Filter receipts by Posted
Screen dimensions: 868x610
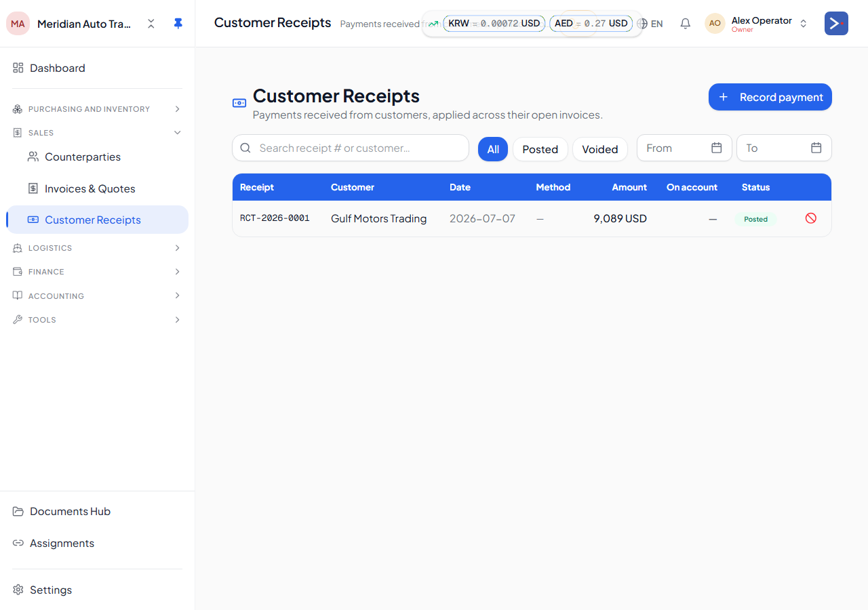point(540,149)
